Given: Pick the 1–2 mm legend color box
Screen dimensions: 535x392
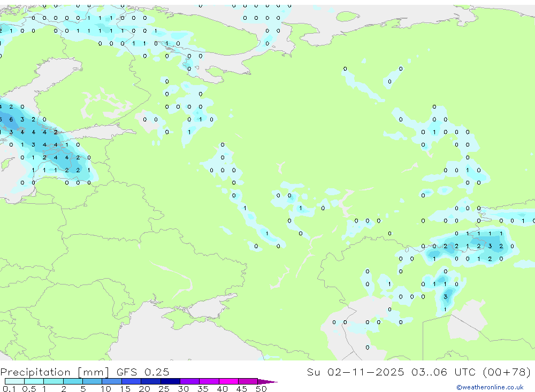Looking at the screenshot, I should click(53, 381).
